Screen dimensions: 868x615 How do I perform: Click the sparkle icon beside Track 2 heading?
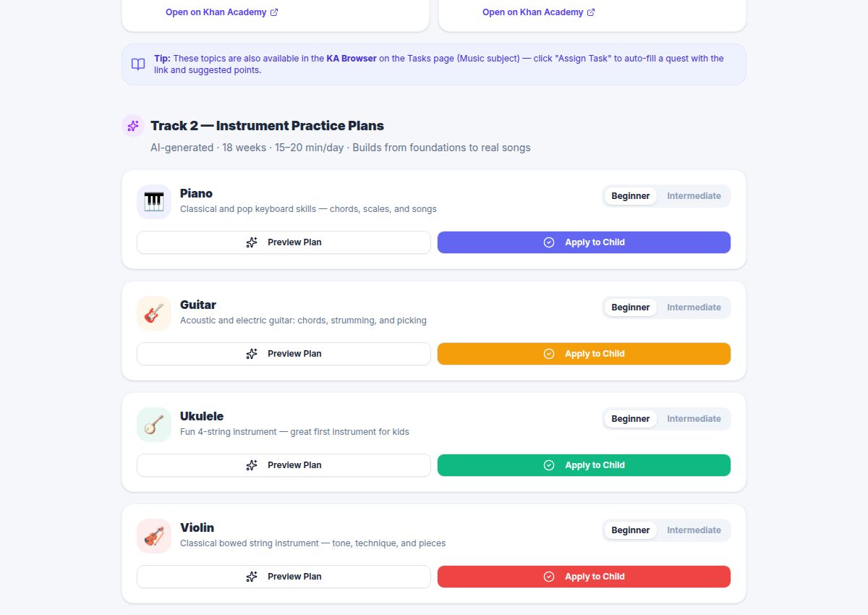pyautogui.click(x=133, y=126)
